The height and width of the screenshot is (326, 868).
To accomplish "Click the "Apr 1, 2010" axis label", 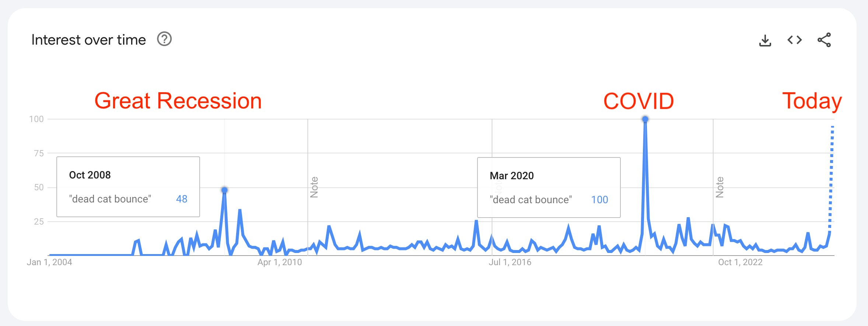I will pos(280,262).
